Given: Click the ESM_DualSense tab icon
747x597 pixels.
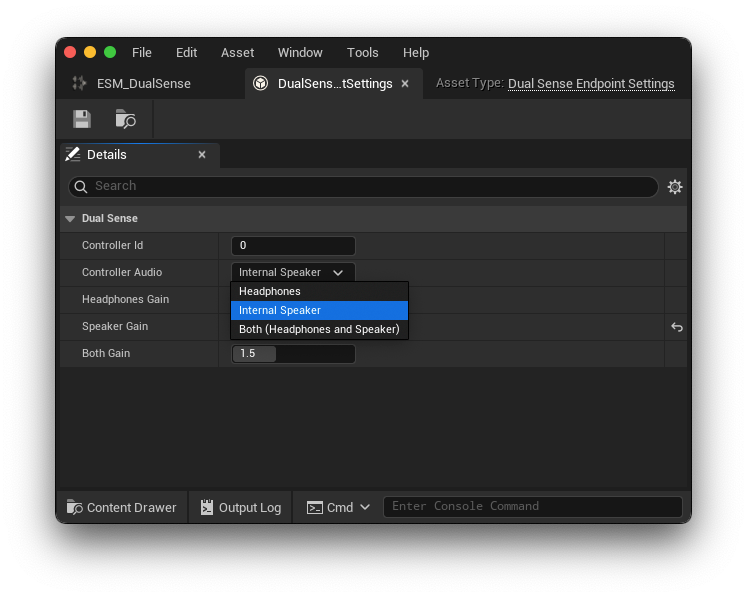Looking at the screenshot, I should [79, 83].
